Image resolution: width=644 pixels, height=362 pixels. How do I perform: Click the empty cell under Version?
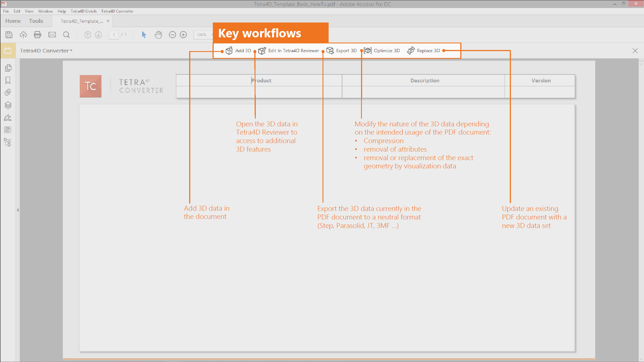coord(540,92)
